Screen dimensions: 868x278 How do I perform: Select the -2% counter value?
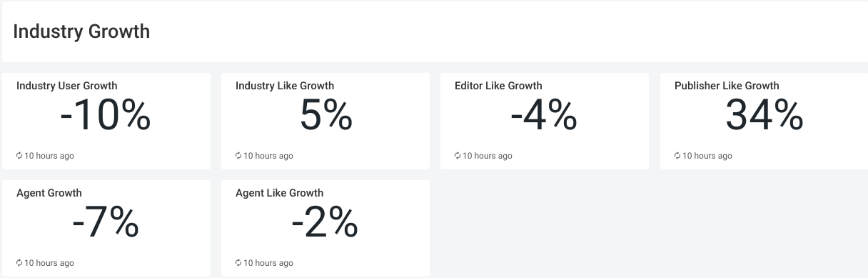point(325,223)
